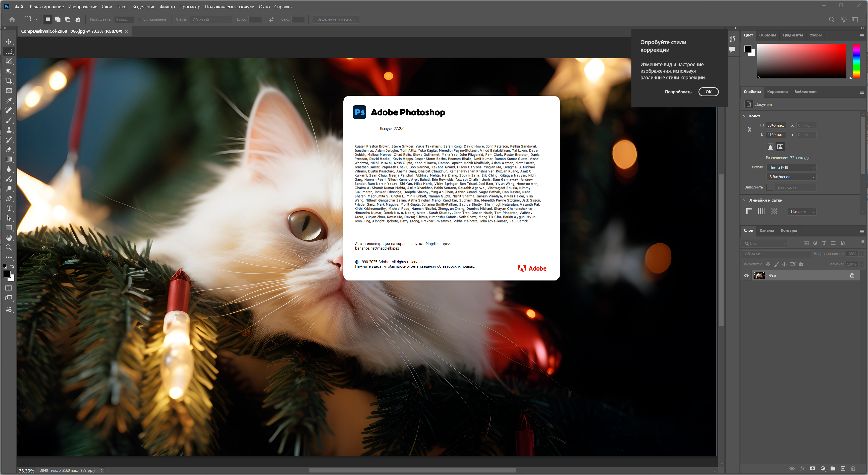The width and height of the screenshot is (868, 475).
Task: Click the OK button in tooltip
Action: tap(708, 92)
